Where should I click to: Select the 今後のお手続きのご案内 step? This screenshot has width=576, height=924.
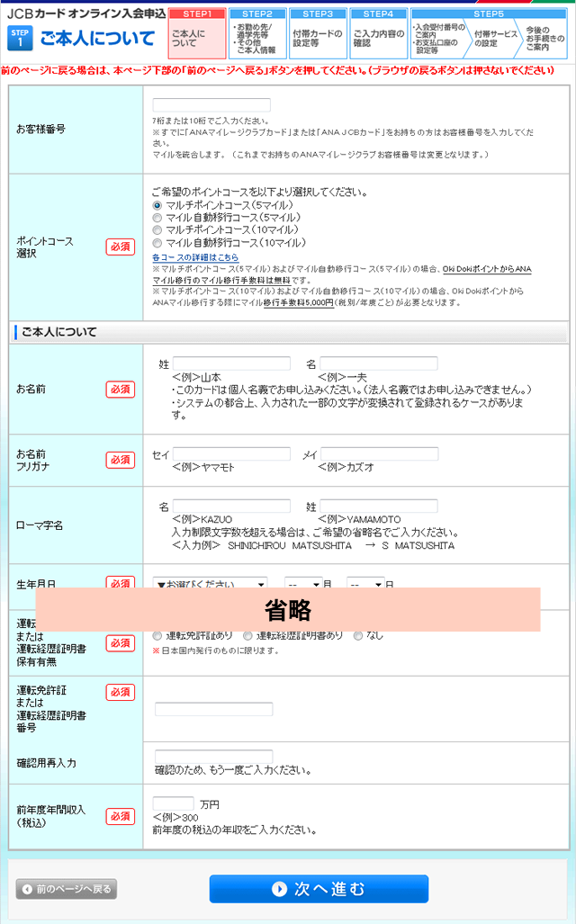tap(544, 39)
